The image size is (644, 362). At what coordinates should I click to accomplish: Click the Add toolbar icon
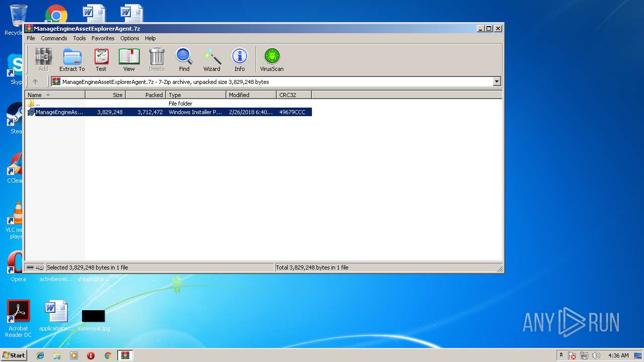click(43, 60)
